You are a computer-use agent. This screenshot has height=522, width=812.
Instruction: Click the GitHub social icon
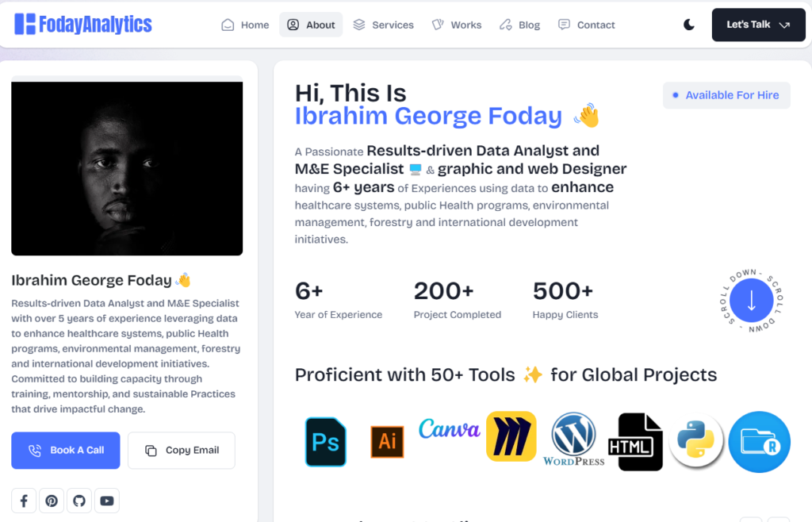79,501
